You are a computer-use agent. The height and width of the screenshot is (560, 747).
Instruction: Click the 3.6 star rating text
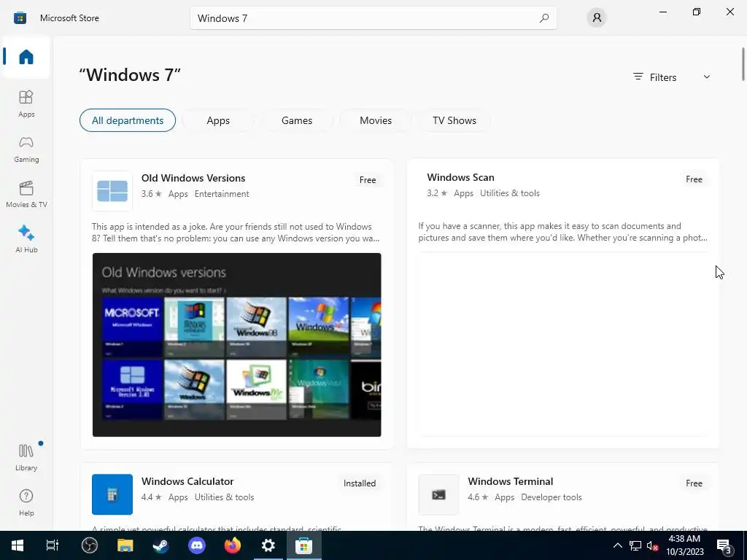[152, 194]
